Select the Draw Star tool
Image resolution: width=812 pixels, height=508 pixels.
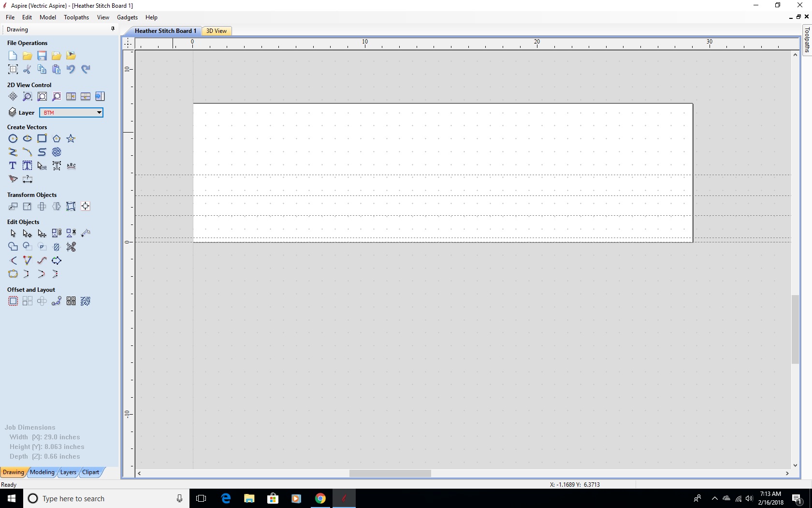(71, 139)
